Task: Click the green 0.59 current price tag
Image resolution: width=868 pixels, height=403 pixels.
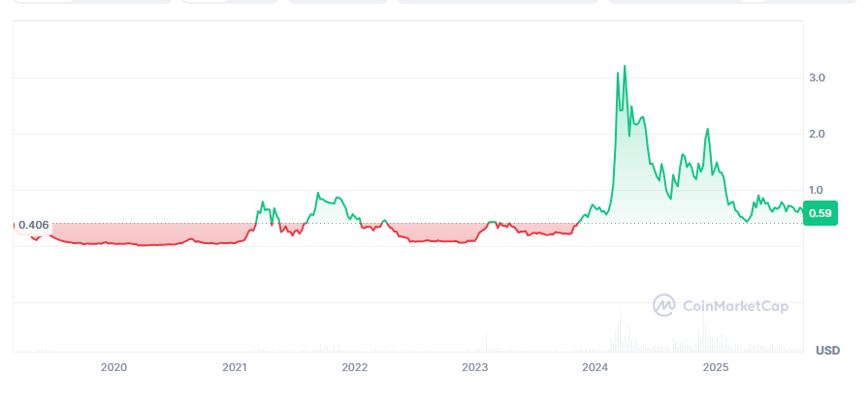Action: coord(820,213)
